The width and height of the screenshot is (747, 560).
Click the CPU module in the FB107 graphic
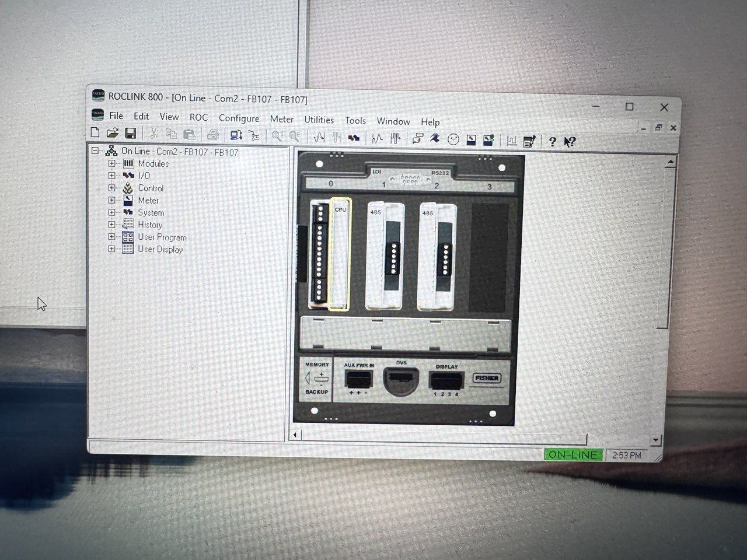coord(340,254)
